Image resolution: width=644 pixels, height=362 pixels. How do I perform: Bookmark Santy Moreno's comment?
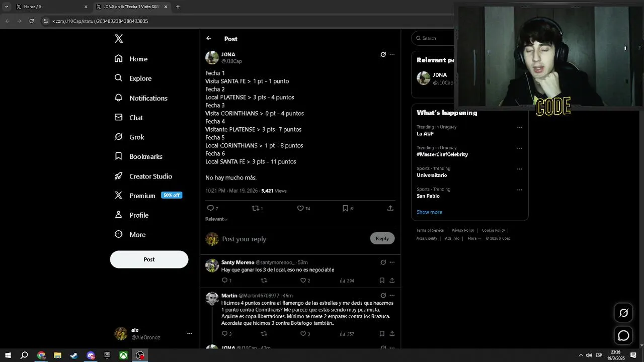(x=382, y=281)
